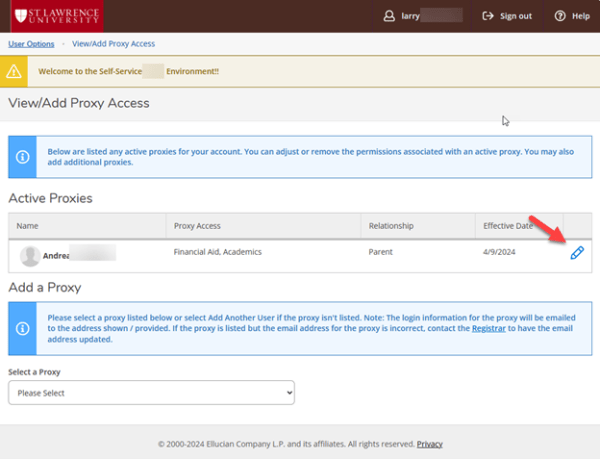Viewport: 600px width, 459px height.
Task: Click the user profile icon beside larry
Action: (389, 16)
